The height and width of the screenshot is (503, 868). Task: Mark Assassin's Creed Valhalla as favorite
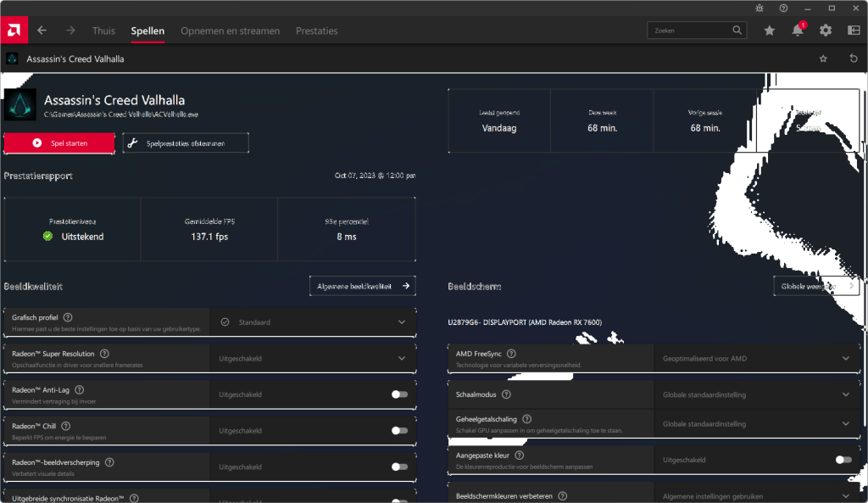tap(823, 59)
